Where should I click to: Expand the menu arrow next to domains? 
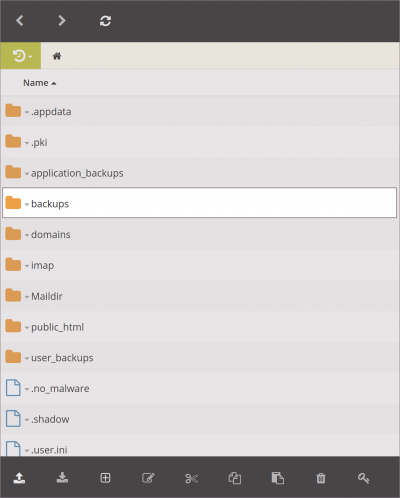pos(27,235)
